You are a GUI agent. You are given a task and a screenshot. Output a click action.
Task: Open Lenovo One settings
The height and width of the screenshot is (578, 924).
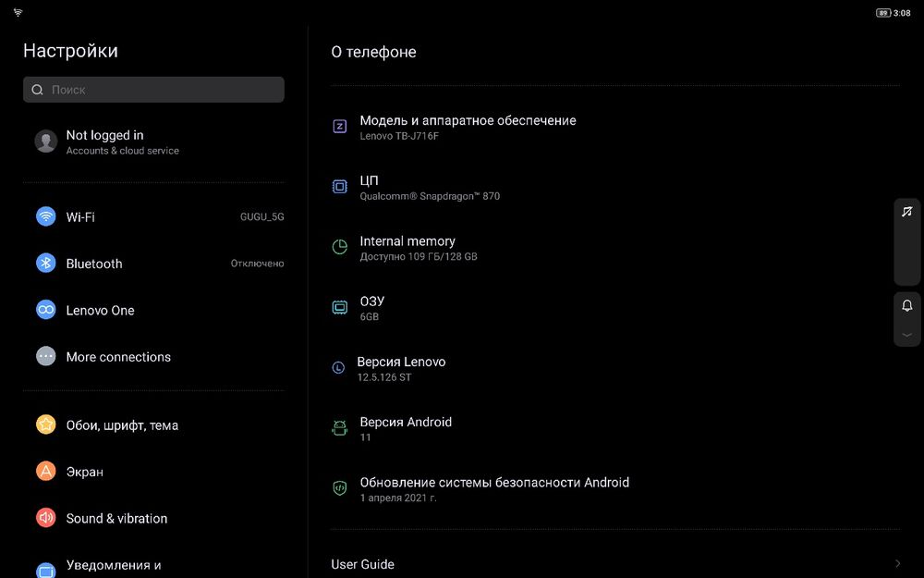[x=153, y=310]
